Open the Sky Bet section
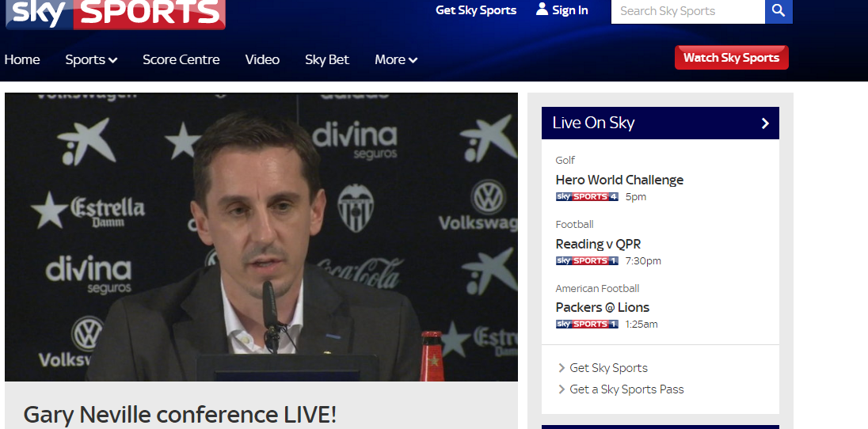 (327, 59)
